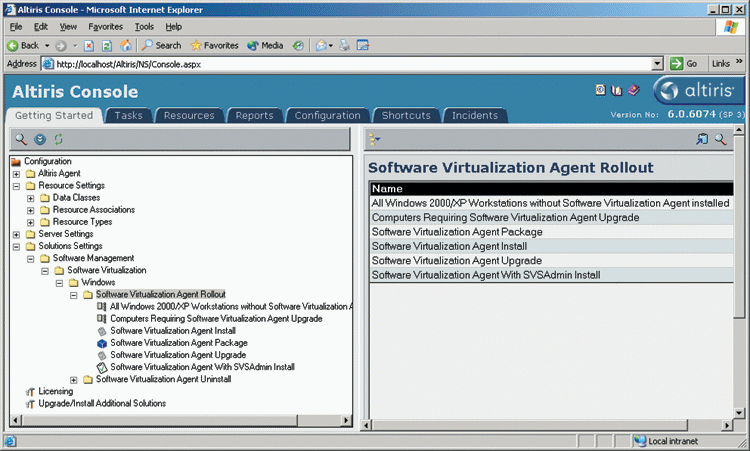Switch to the Getting Started tab
Screen dimensions: 750x451
[54, 115]
